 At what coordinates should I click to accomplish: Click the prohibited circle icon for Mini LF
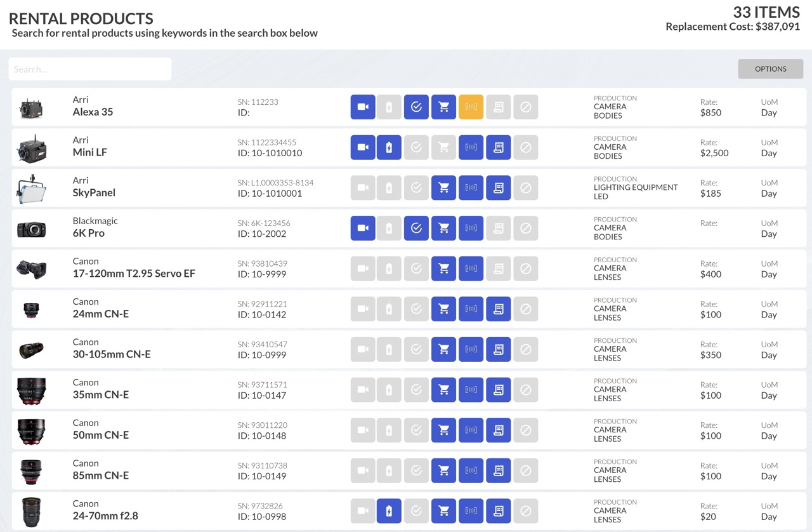pyautogui.click(x=525, y=147)
